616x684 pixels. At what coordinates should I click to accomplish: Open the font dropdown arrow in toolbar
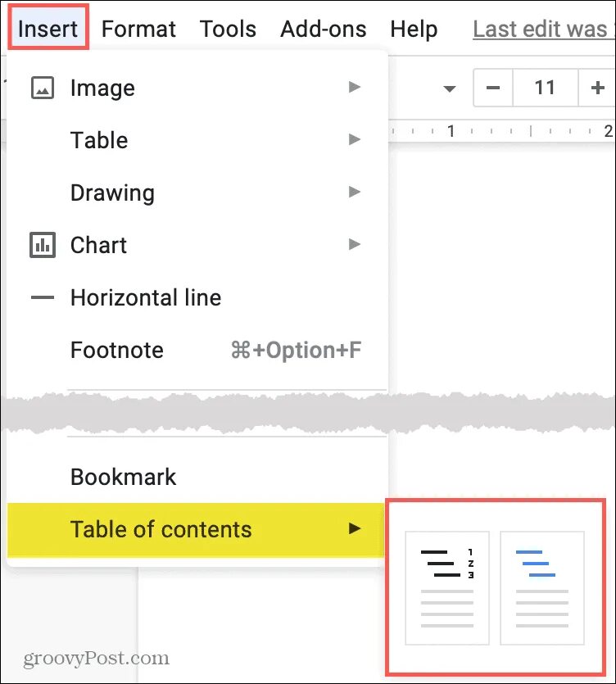[x=449, y=88]
